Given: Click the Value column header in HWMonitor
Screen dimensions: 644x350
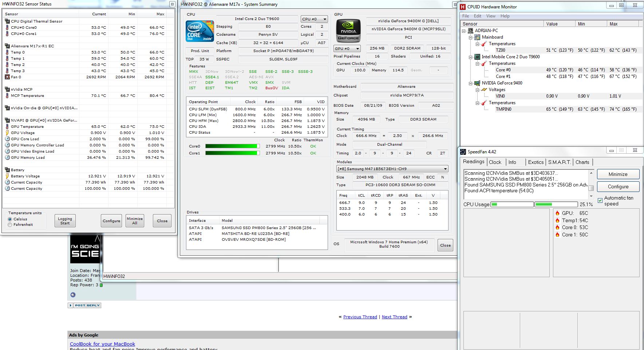Looking at the screenshot, I should click(560, 24).
